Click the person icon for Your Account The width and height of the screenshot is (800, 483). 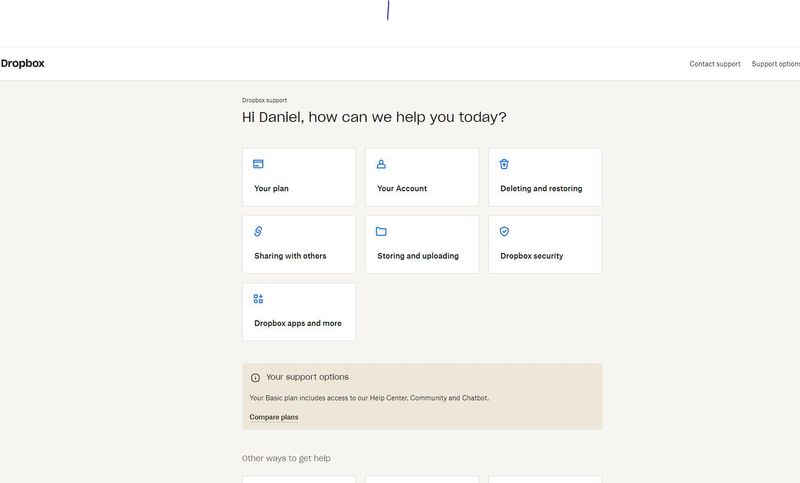point(381,164)
